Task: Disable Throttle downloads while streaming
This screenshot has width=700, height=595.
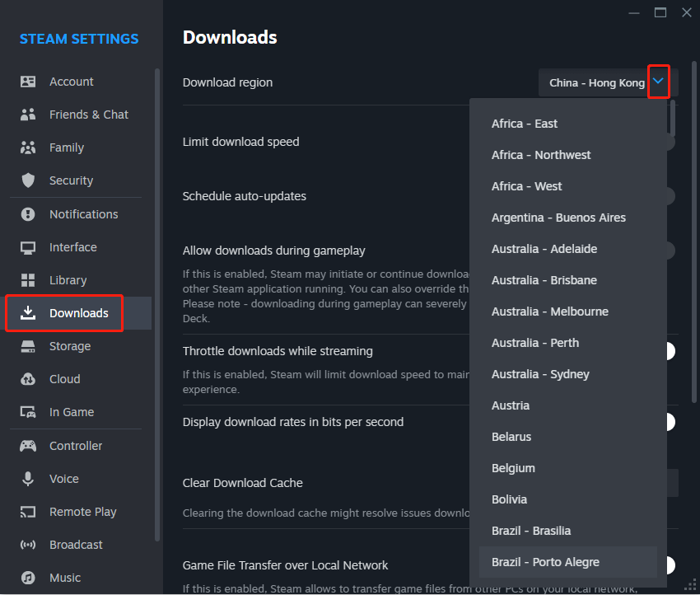Action: (x=670, y=350)
